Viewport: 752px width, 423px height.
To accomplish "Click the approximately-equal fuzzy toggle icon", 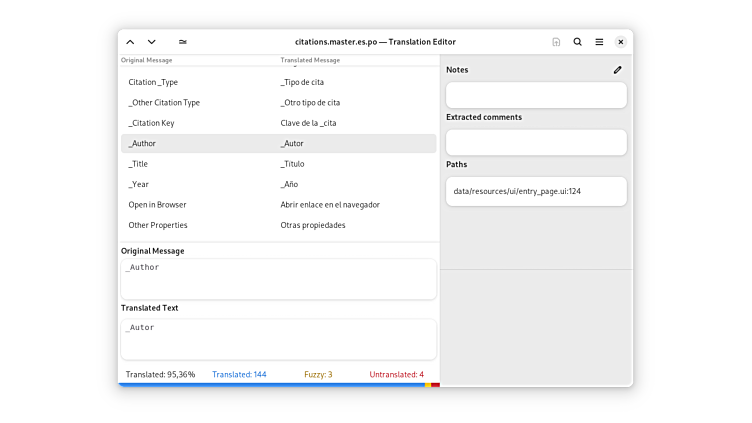I will (x=182, y=42).
